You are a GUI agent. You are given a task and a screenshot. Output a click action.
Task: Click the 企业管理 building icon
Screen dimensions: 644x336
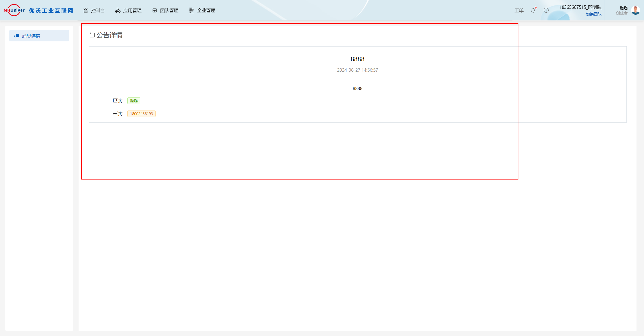click(x=191, y=10)
